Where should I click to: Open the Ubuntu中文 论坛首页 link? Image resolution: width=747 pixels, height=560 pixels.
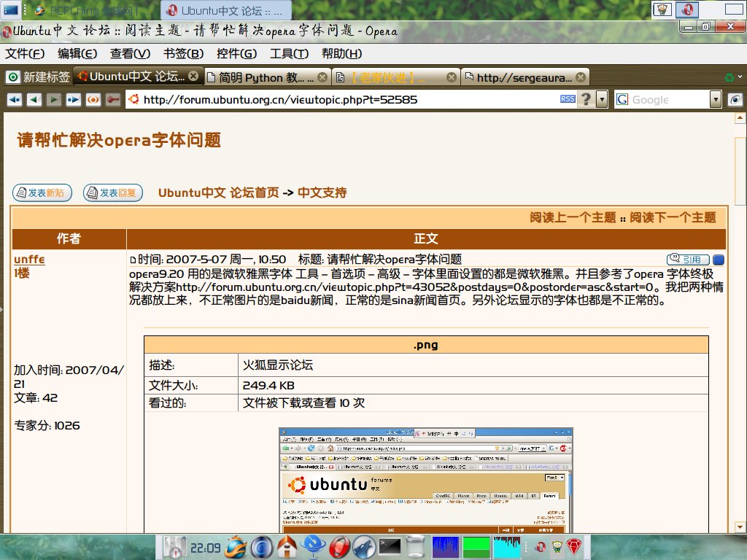tap(219, 192)
